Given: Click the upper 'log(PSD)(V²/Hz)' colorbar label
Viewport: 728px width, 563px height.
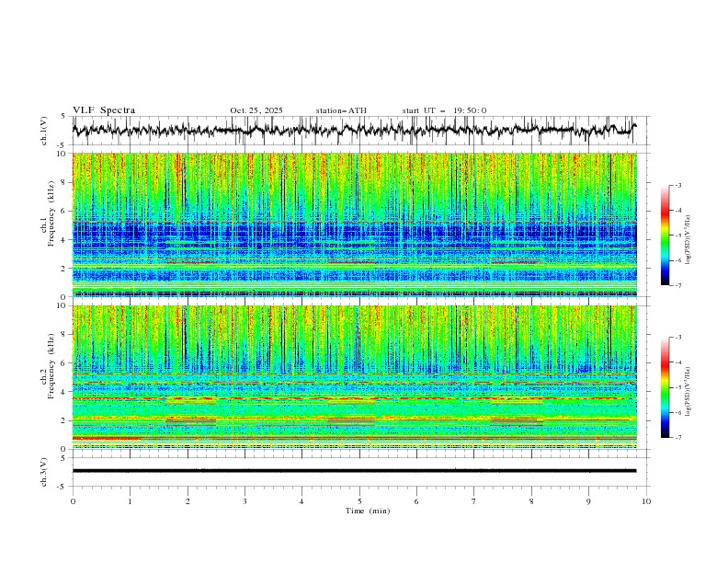Looking at the screenshot, I should coord(688,240).
